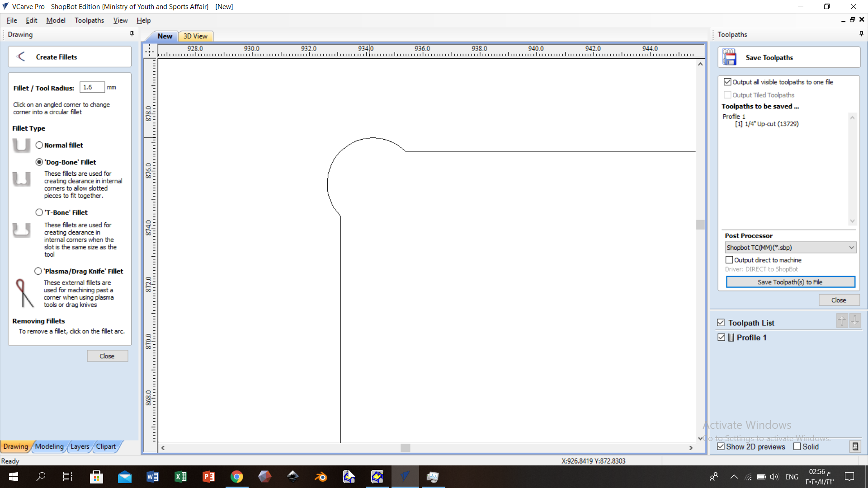This screenshot has height=488, width=868.
Task: Click the ruler origin crosshair icon
Action: 150,50
